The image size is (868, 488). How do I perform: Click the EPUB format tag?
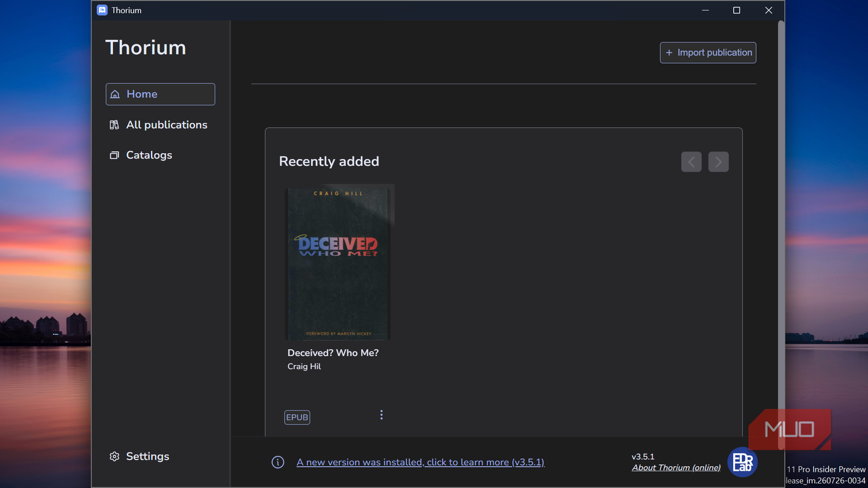coord(297,417)
